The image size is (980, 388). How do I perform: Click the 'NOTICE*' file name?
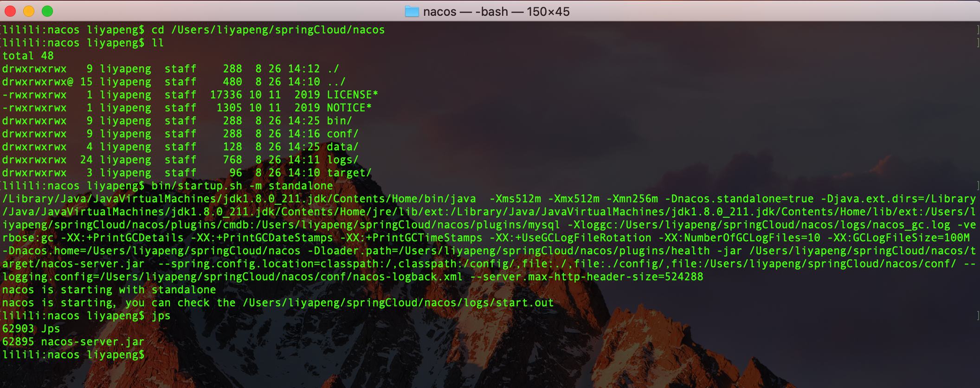coord(349,108)
